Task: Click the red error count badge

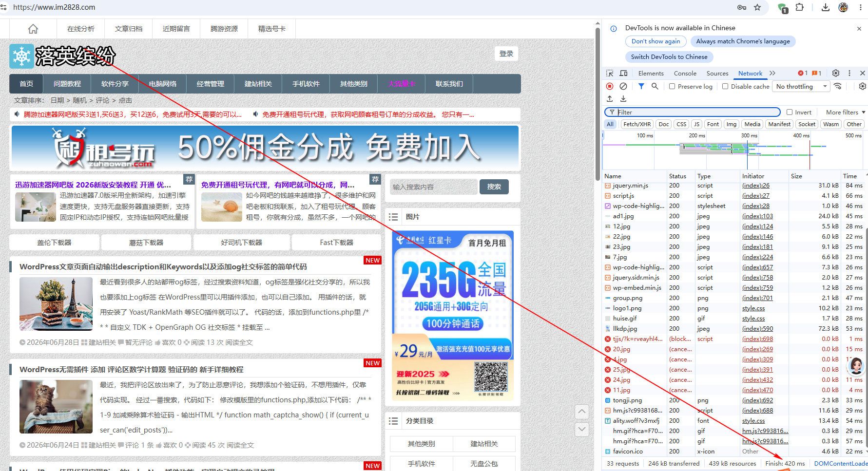Action: [803, 73]
